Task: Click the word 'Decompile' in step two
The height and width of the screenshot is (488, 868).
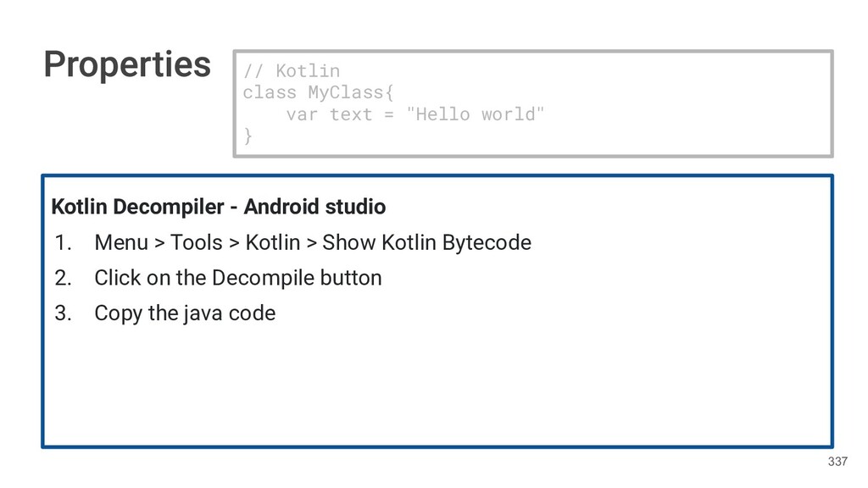Action: click(x=255, y=278)
